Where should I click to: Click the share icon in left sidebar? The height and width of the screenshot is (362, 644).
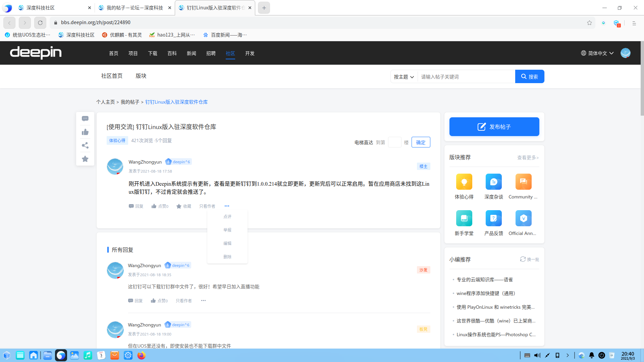(85, 145)
